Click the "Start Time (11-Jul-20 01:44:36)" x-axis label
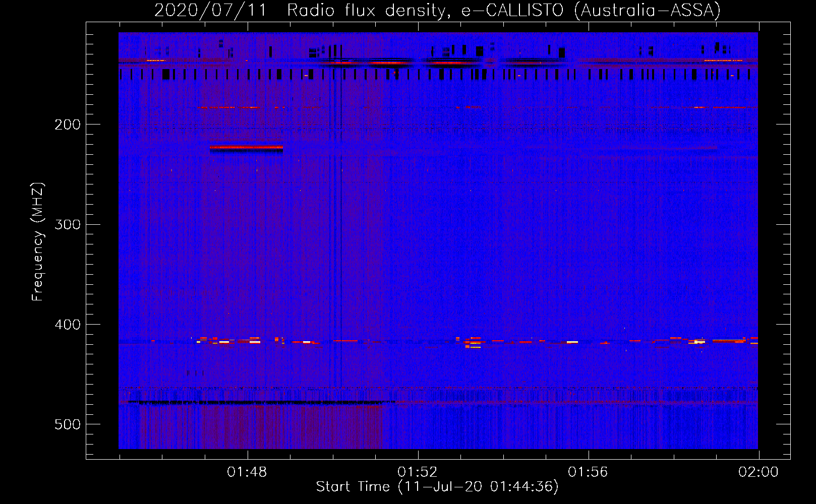 tap(437, 487)
